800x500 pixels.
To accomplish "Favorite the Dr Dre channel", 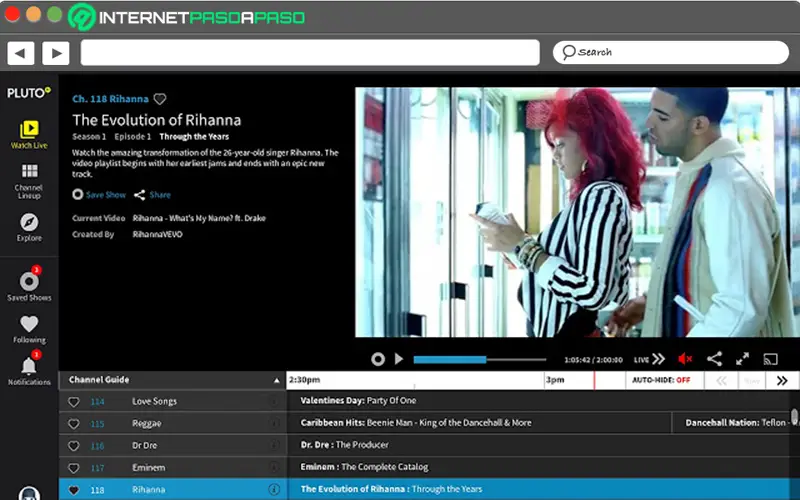I will (73, 446).
